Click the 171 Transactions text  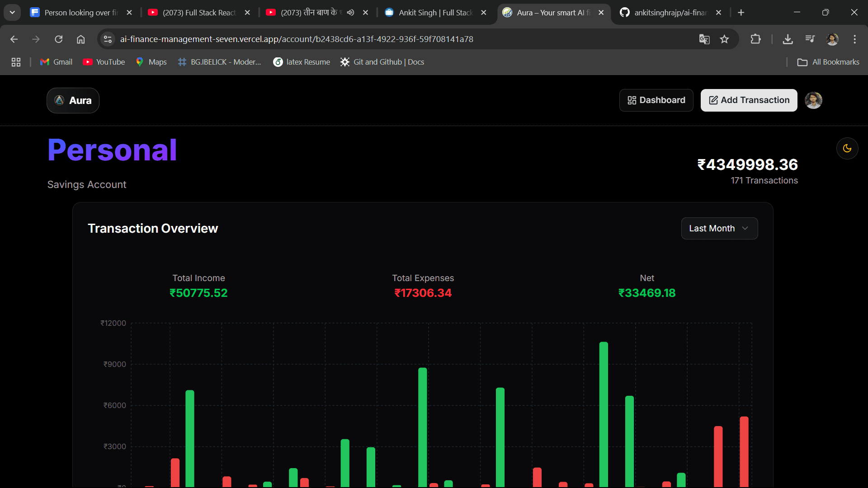pos(764,181)
